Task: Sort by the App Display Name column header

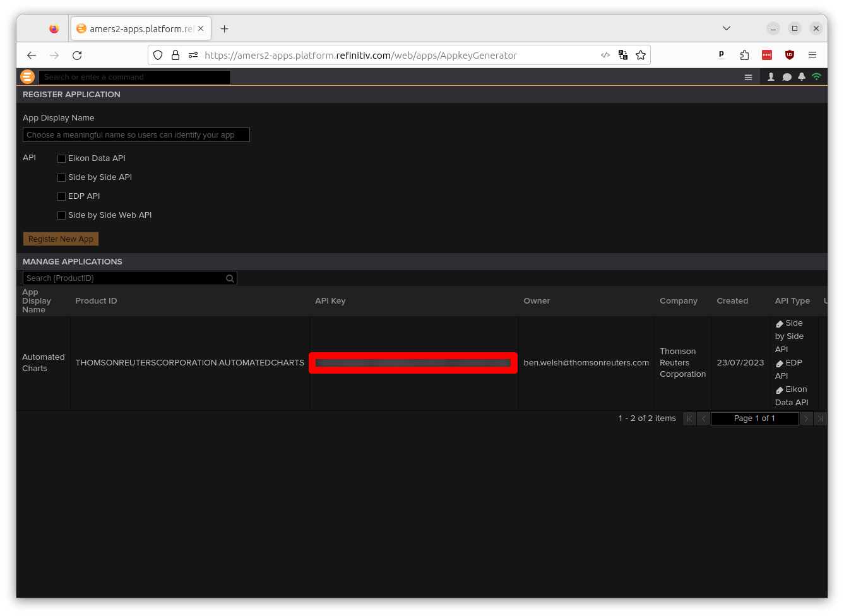Action: [x=37, y=301]
